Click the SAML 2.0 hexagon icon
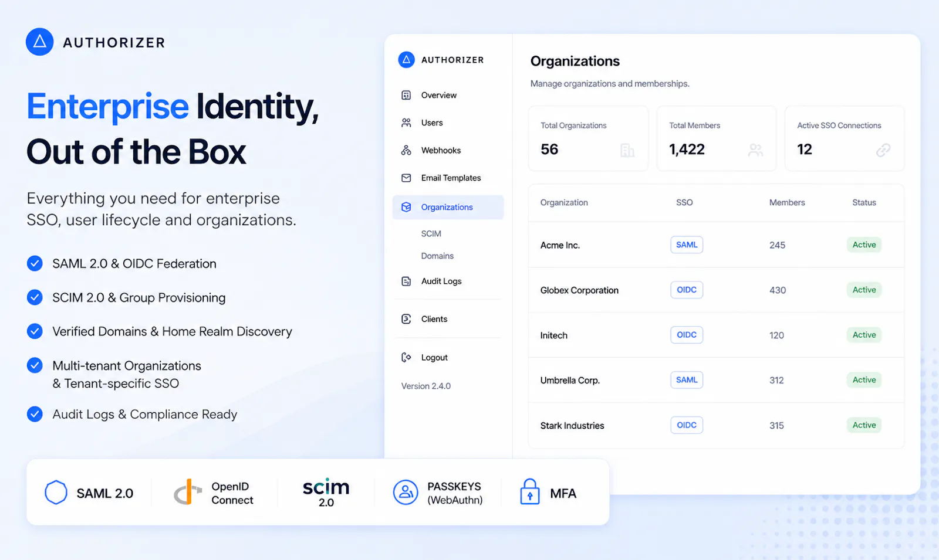This screenshot has width=939, height=560. pos(56,493)
